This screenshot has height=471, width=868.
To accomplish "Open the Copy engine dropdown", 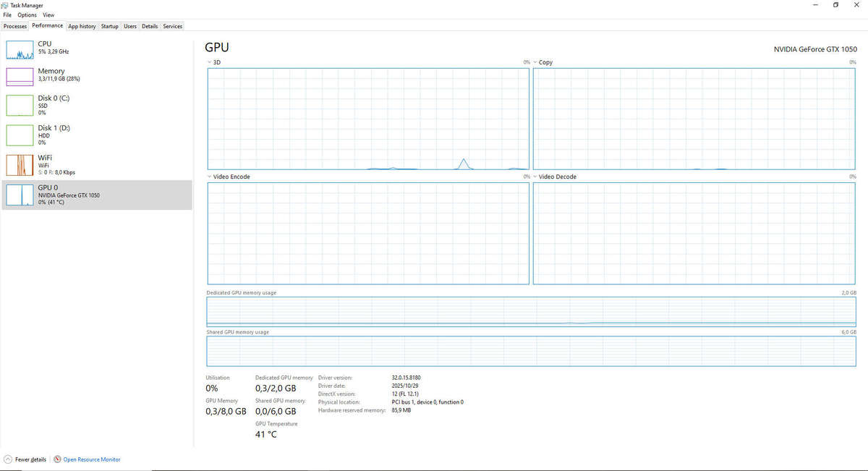I will pyautogui.click(x=535, y=63).
